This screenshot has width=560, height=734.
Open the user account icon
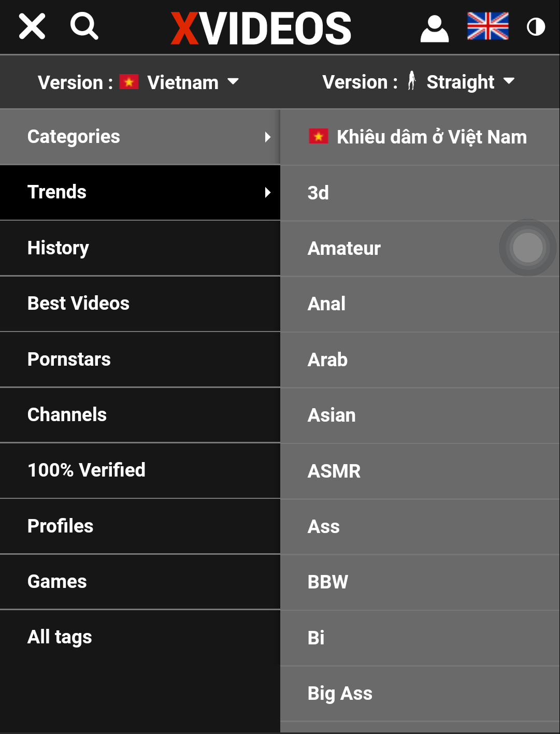[434, 28]
